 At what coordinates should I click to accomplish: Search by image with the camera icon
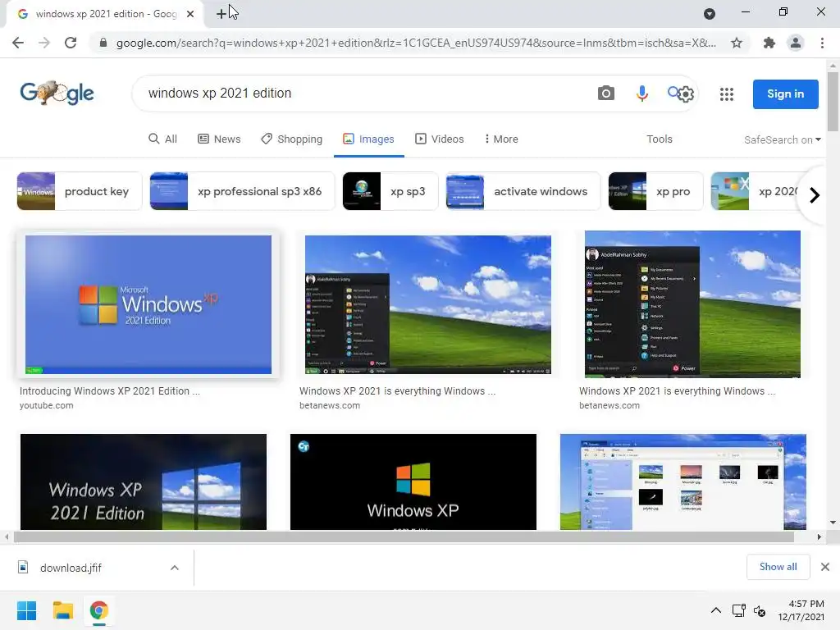[606, 94]
